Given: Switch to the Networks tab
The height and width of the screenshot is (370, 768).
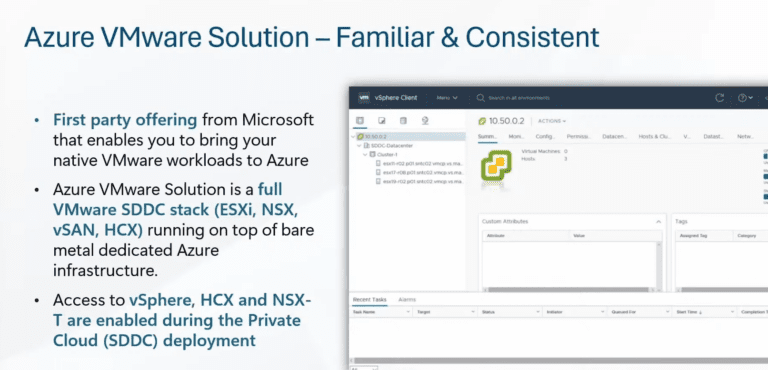Looking at the screenshot, I should (x=745, y=137).
